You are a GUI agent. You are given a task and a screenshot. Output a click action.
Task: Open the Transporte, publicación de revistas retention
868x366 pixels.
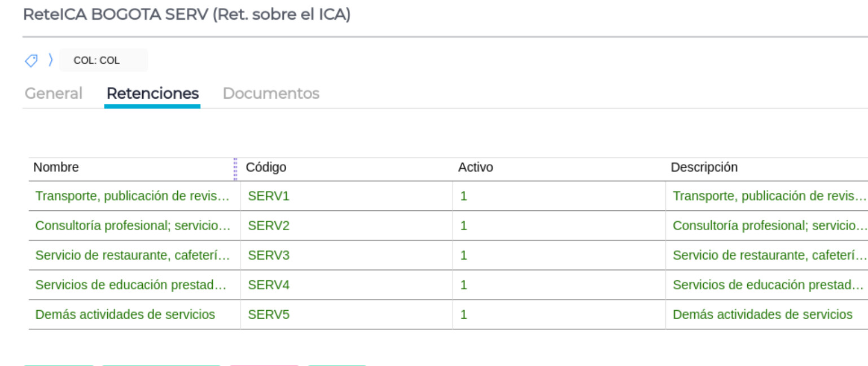pyautogui.click(x=133, y=196)
